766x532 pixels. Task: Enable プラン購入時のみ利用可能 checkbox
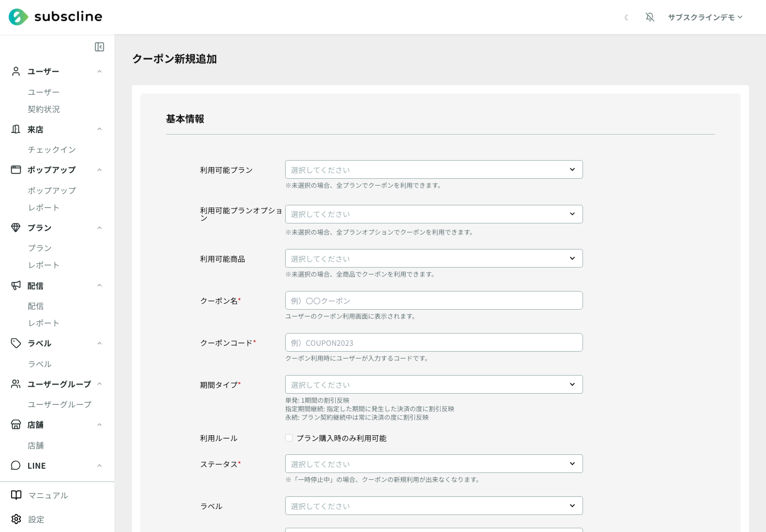click(289, 438)
